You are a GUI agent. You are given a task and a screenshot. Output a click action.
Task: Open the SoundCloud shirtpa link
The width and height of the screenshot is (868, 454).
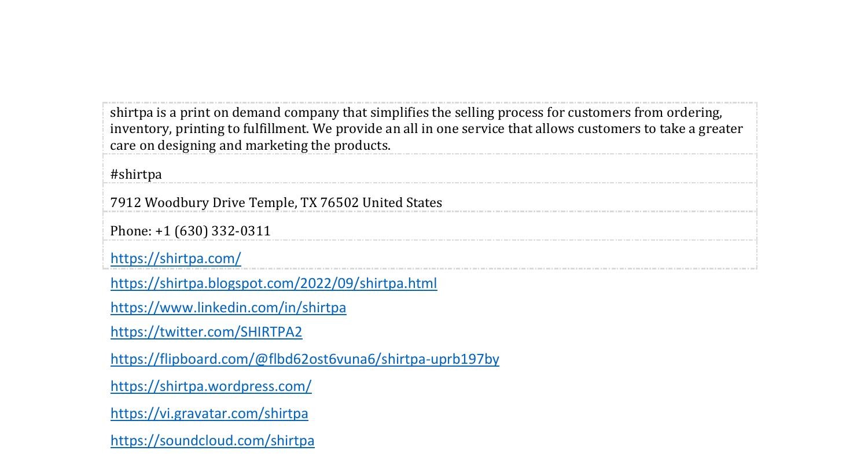[212, 441]
